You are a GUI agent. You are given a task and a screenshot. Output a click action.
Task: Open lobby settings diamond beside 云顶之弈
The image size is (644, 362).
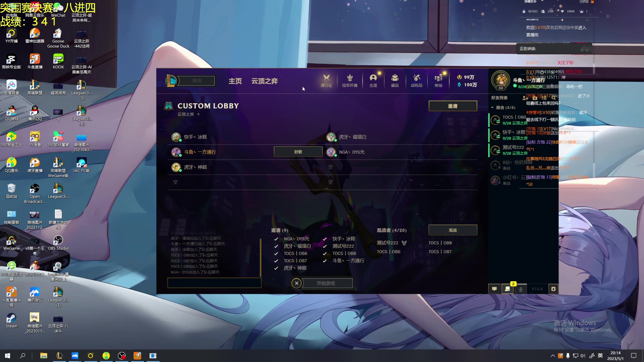click(x=198, y=114)
